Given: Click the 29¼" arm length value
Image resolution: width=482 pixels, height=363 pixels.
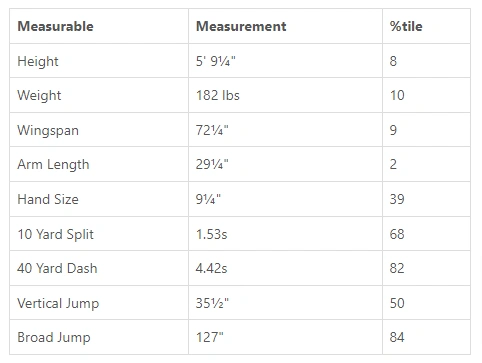Looking at the screenshot, I should click(x=212, y=164).
